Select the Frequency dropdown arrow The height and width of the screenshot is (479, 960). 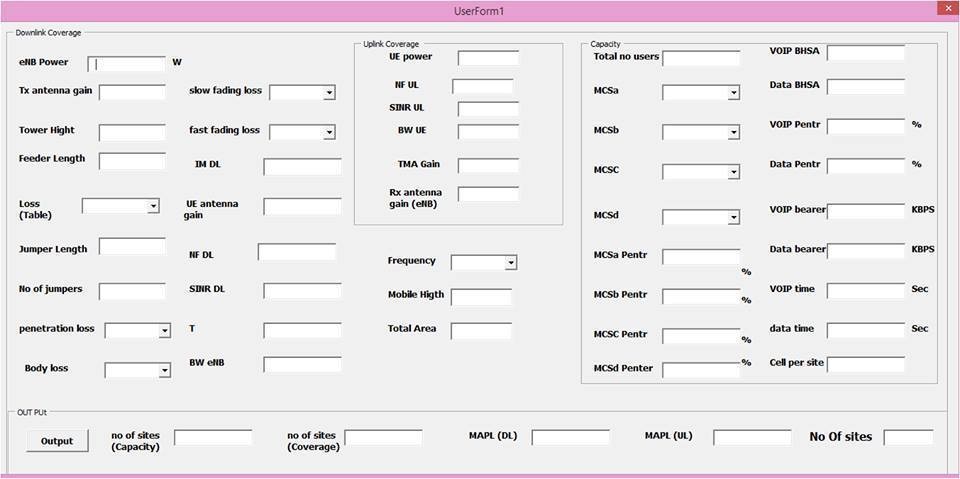[x=510, y=263]
